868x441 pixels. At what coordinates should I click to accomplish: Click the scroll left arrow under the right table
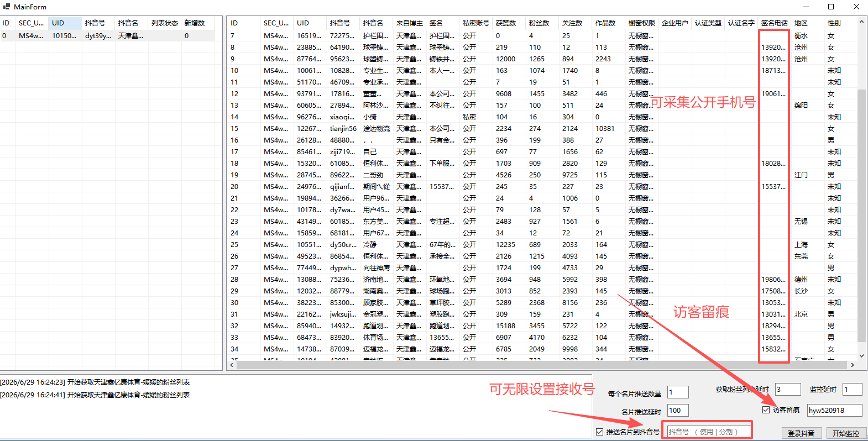(232, 365)
